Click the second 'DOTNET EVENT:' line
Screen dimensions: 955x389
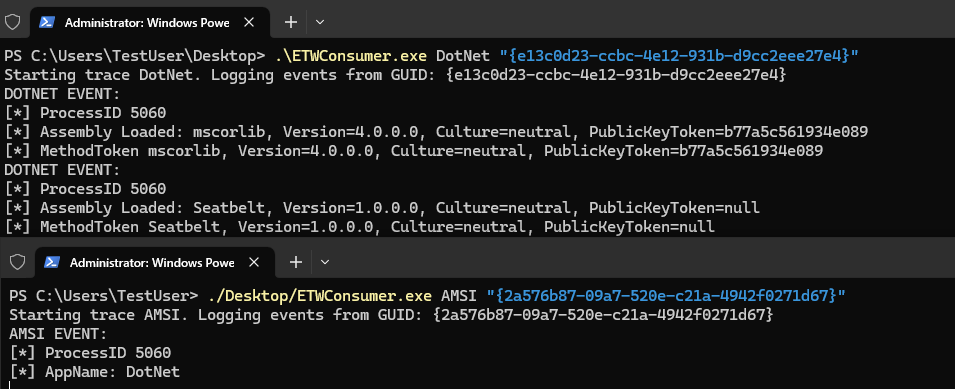[x=62, y=170]
